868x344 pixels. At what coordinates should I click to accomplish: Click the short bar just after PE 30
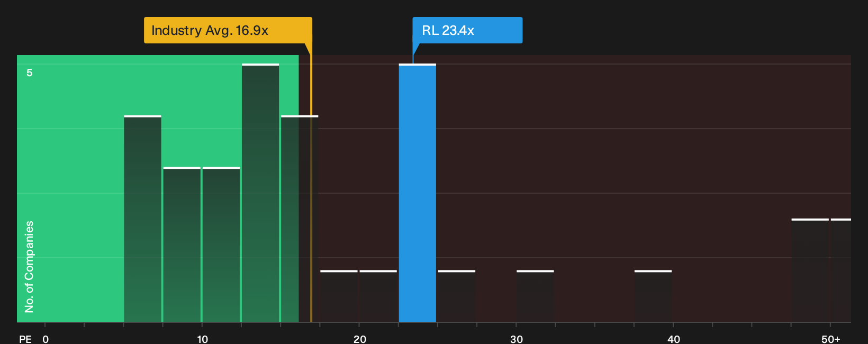[x=535, y=296]
